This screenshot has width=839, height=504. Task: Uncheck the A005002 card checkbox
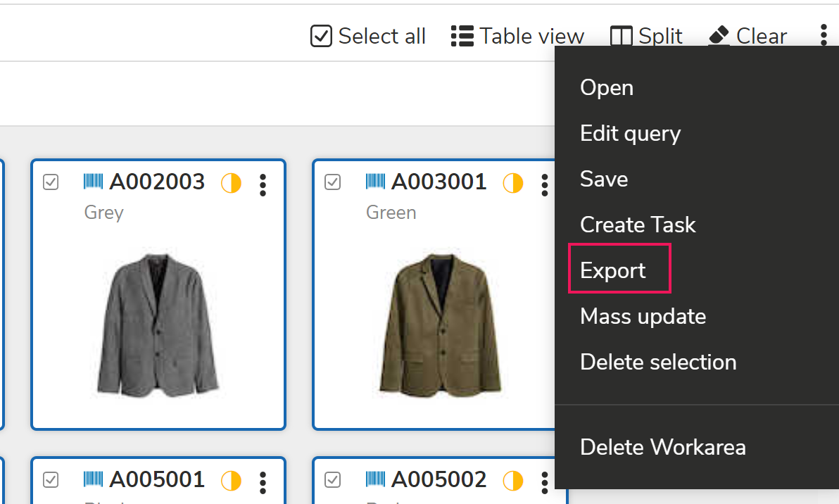(333, 480)
